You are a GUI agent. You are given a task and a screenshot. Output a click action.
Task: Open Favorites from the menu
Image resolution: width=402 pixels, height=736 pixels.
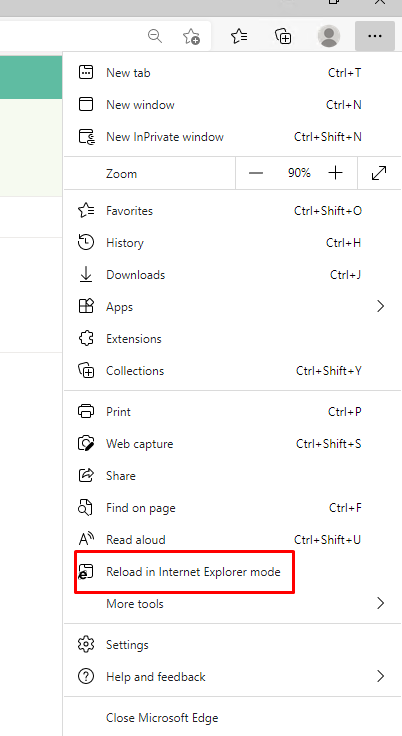(x=232, y=211)
